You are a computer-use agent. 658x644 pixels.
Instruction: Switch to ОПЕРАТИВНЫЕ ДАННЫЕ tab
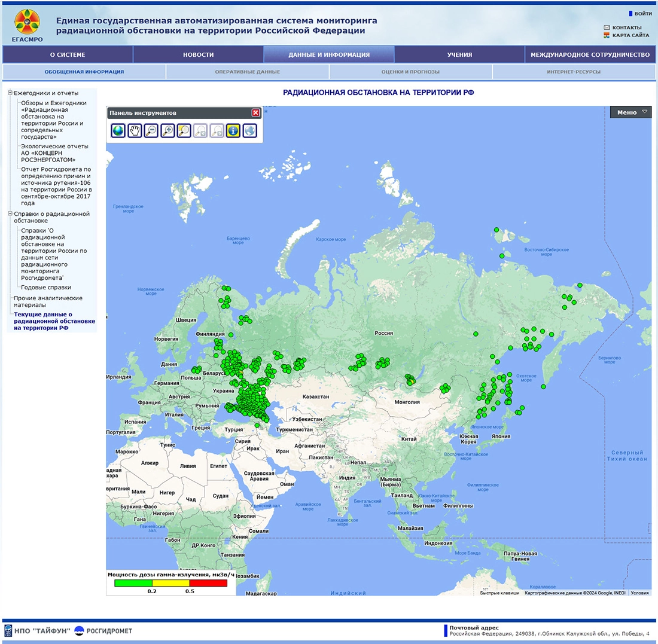[x=247, y=72]
